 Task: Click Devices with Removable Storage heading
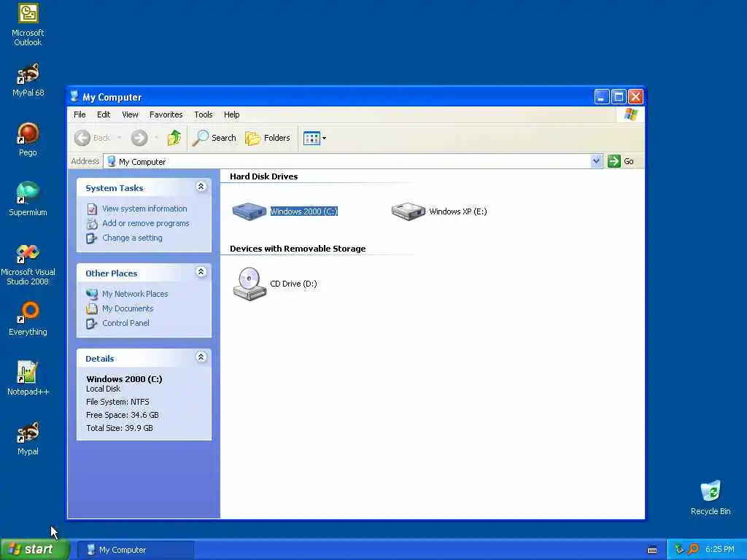click(298, 249)
